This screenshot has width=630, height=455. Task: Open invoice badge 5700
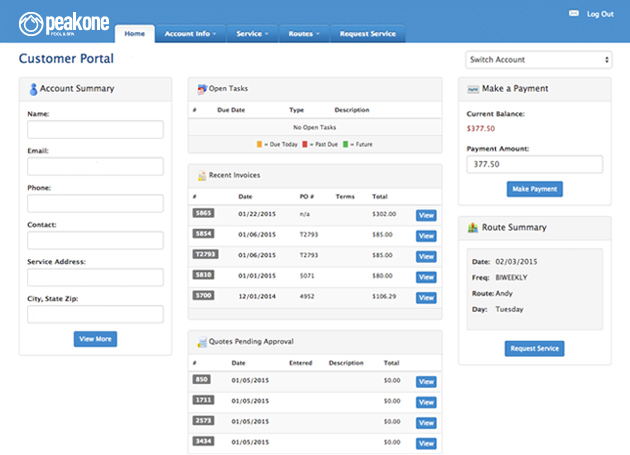tap(203, 295)
